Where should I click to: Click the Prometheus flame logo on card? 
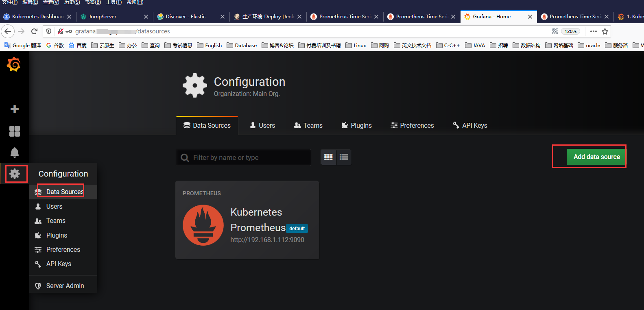click(203, 225)
